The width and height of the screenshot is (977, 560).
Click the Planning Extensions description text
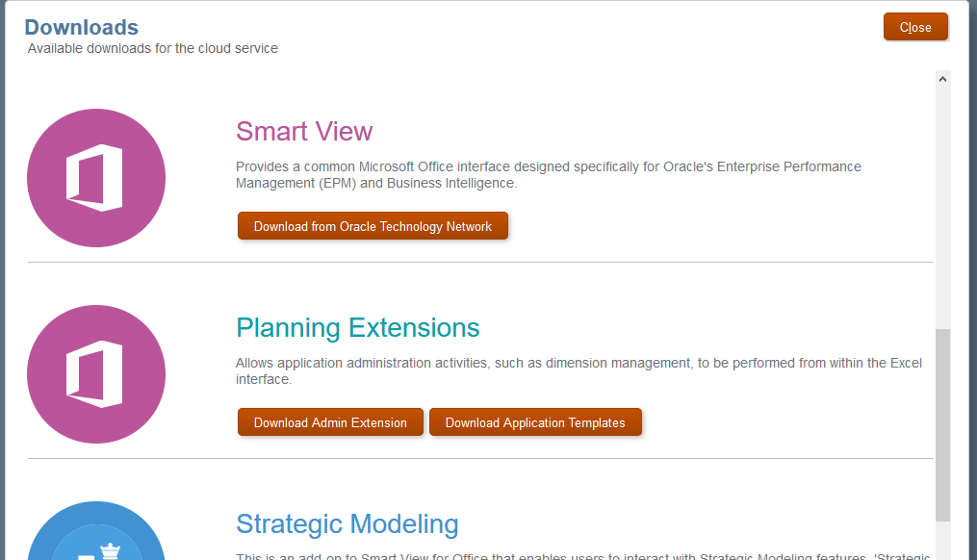pyautogui.click(x=578, y=370)
